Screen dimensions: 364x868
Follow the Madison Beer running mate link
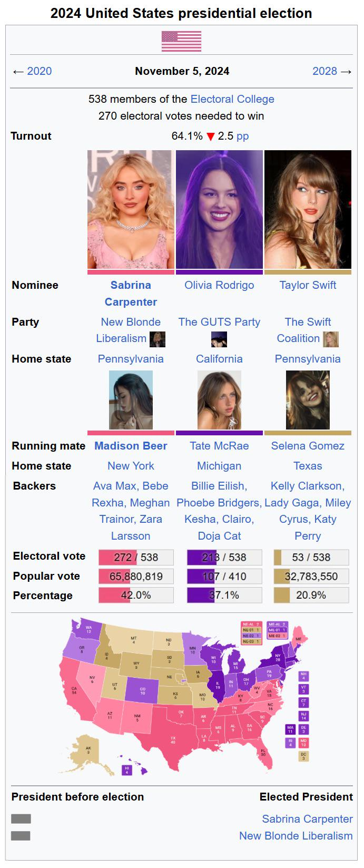click(x=131, y=446)
